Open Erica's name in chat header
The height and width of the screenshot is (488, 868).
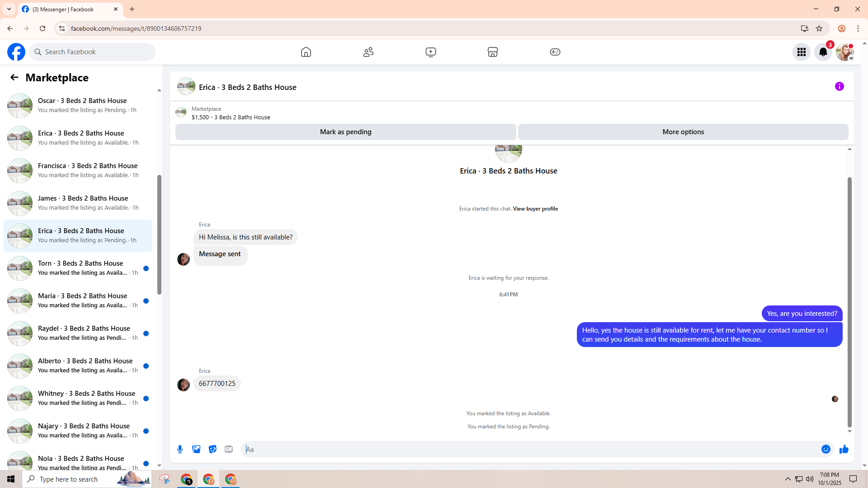click(247, 87)
